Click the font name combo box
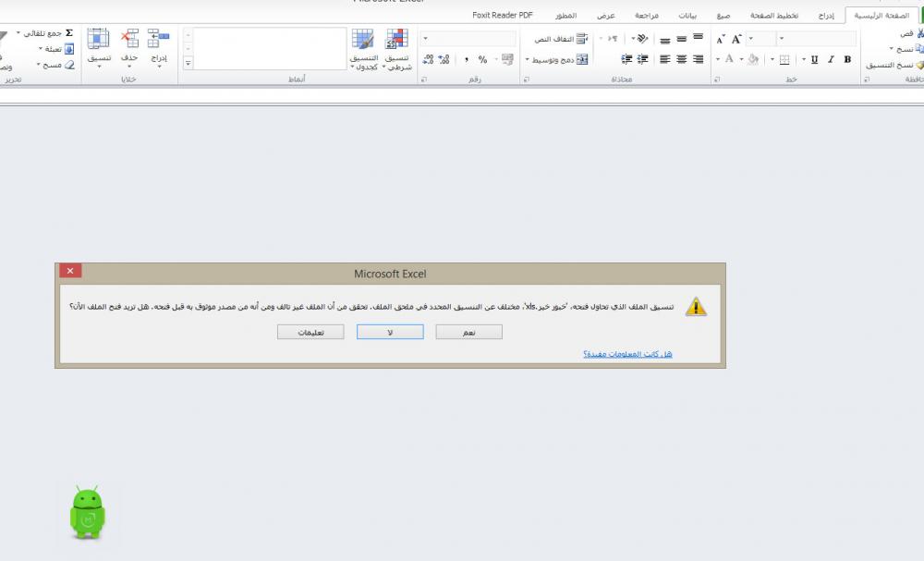Image resolution: width=924 pixels, height=561 pixels. 817,39
